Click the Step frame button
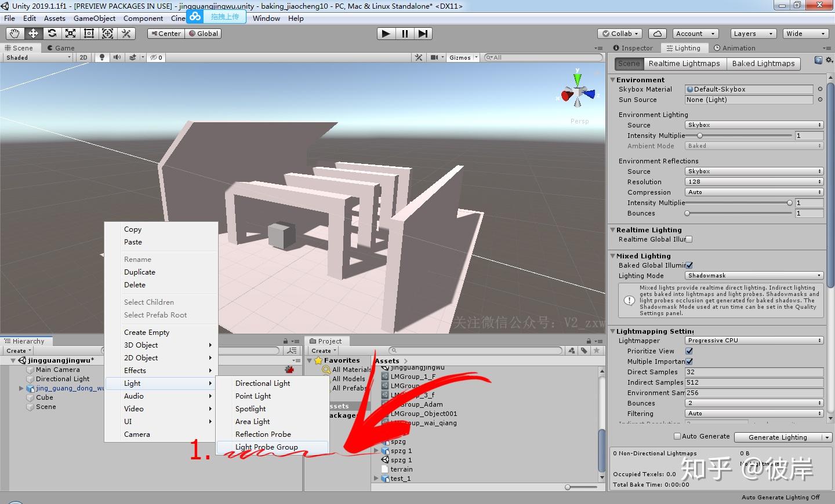The image size is (835, 504). tap(423, 34)
